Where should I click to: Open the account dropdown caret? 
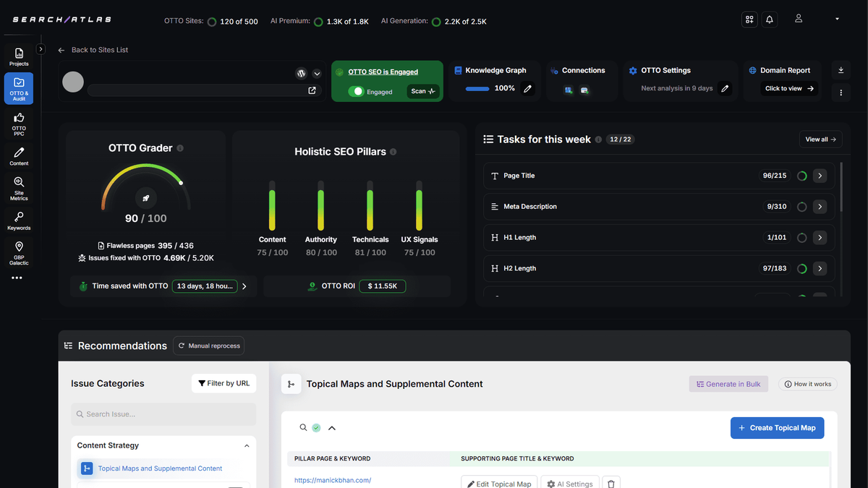[837, 19]
